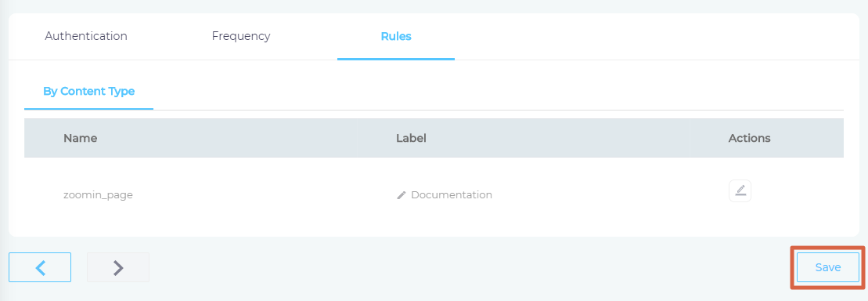Image resolution: width=868 pixels, height=301 pixels.
Task: Go back using the left chevron button
Action: 40,268
